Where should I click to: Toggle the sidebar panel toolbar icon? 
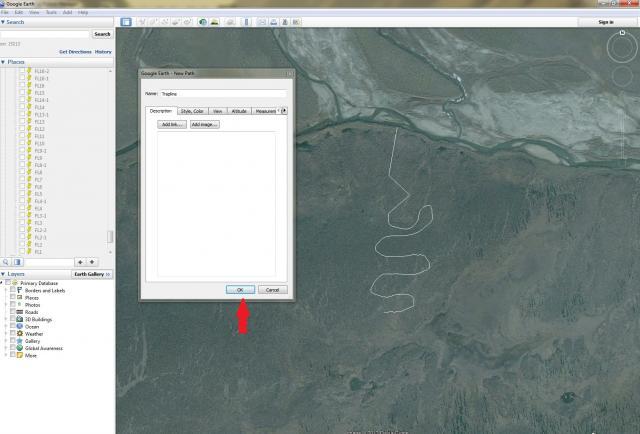(126, 21)
